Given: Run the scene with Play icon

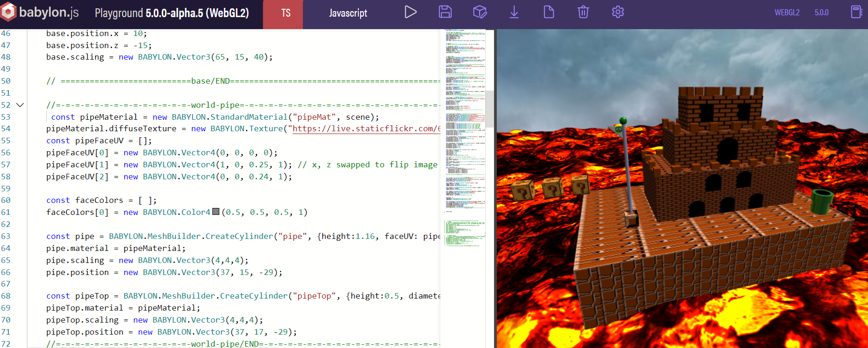Looking at the screenshot, I should coord(410,12).
